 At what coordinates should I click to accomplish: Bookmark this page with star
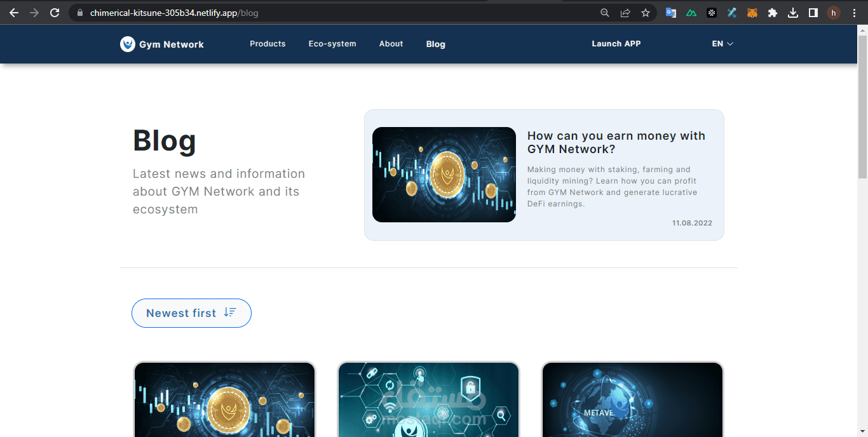click(646, 13)
